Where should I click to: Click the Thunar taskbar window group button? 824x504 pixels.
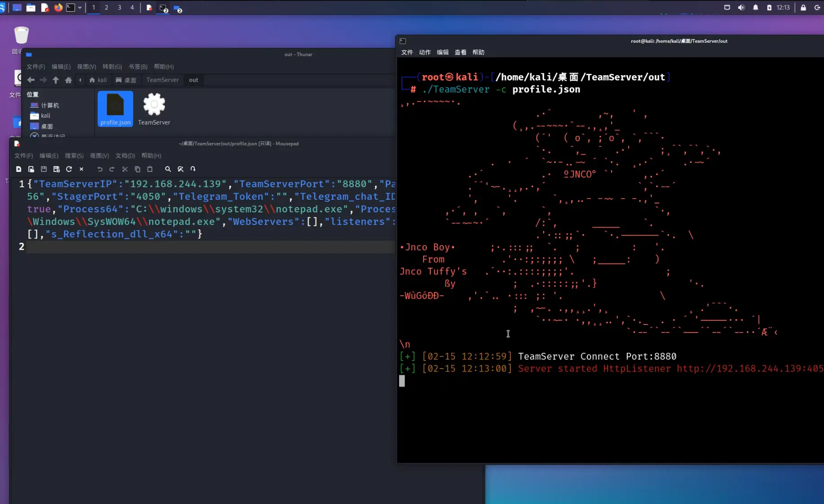pos(178,8)
